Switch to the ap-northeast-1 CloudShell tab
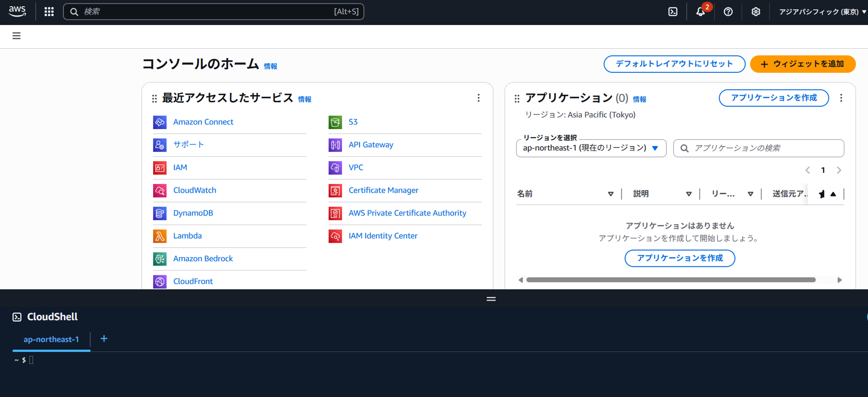 [x=51, y=339]
